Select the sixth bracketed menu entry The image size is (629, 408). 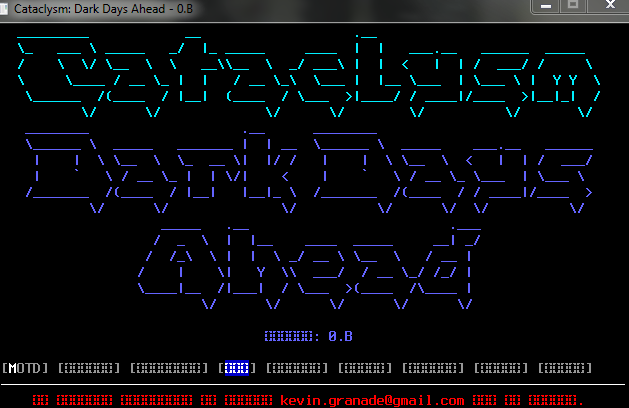[x=365, y=368]
